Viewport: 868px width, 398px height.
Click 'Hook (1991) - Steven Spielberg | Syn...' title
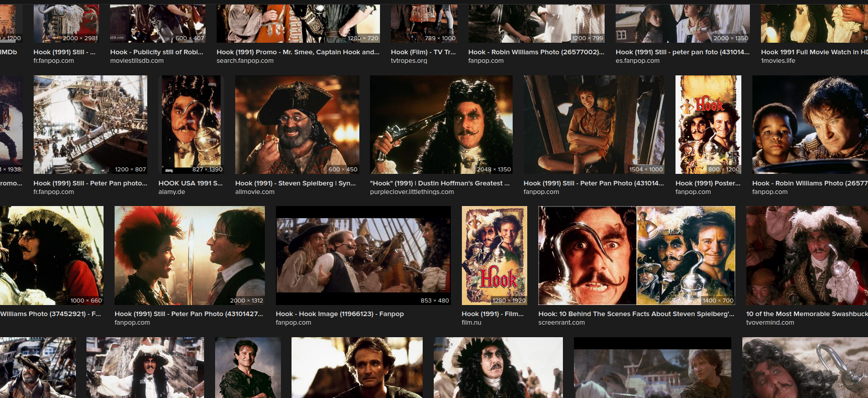click(x=296, y=183)
